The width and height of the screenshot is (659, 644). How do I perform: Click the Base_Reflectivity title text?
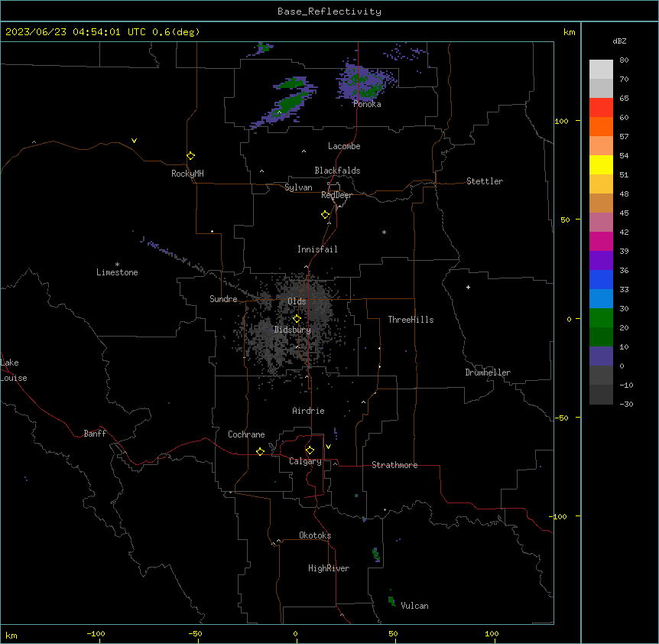point(329,11)
